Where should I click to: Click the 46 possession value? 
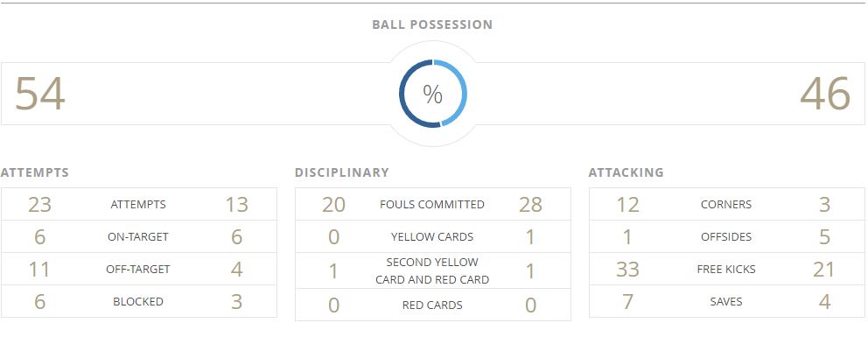coord(825,95)
